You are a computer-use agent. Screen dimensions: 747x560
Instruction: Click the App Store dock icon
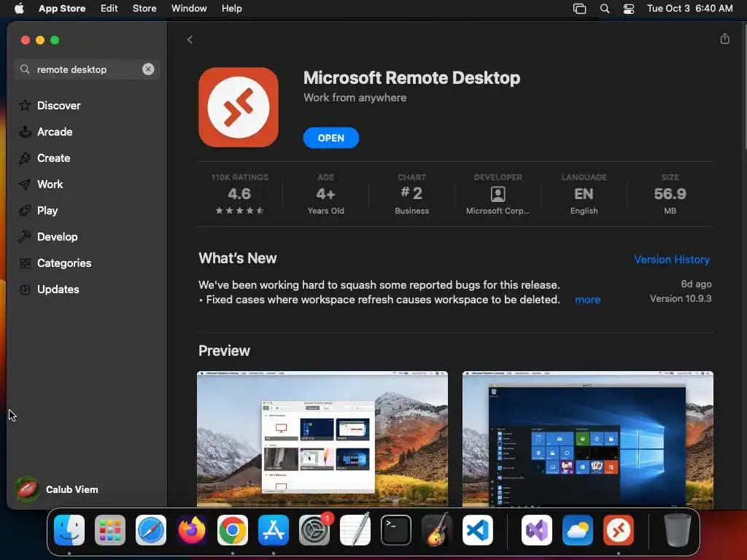[x=274, y=530]
